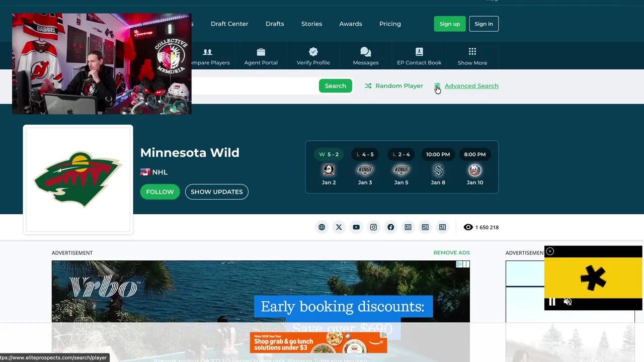Click the player search input field
Viewport: 644px width, 362px height.
tap(255, 86)
